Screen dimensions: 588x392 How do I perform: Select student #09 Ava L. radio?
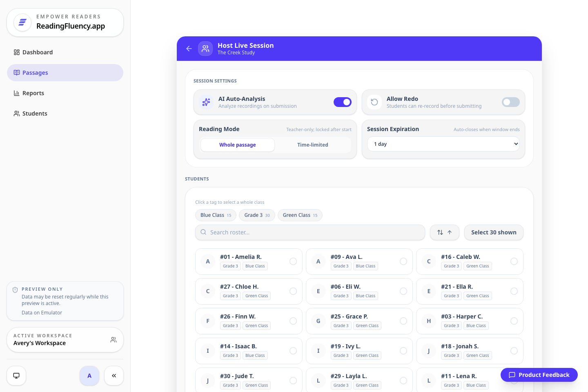[x=403, y=261]
